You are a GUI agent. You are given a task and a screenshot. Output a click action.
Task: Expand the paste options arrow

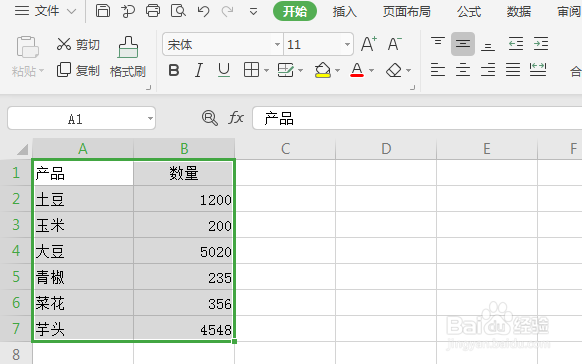(42, 70)
